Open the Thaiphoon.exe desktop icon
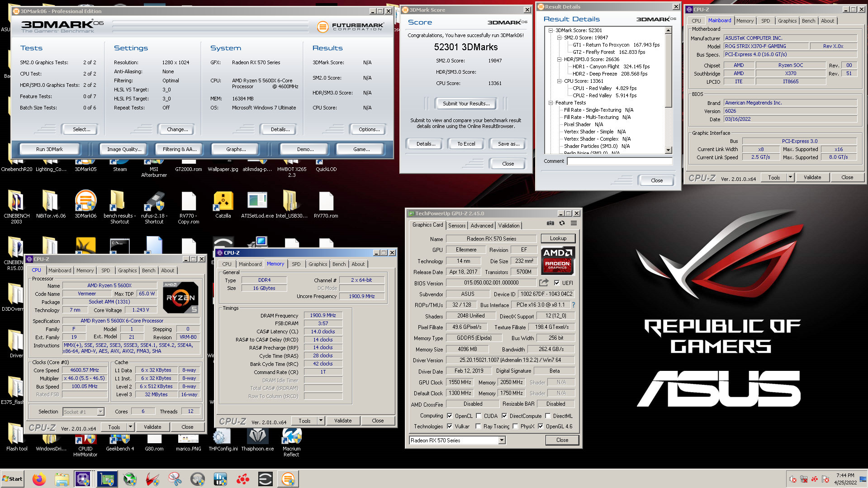 (x=257, y=439)
